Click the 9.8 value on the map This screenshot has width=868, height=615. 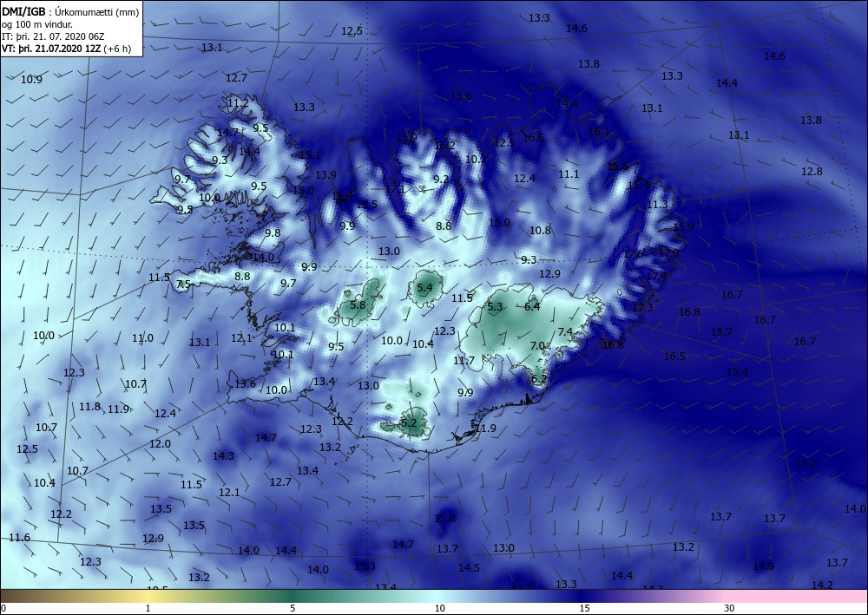pos(273,233)
